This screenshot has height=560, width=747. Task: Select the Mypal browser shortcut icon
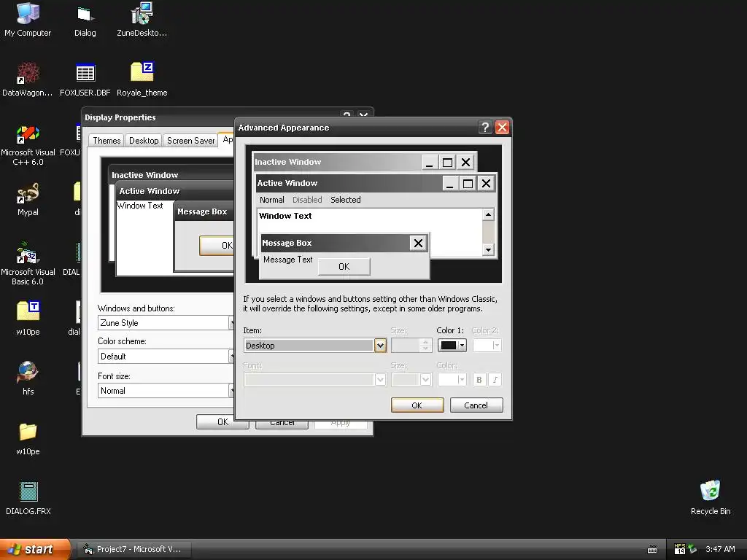pos(28,199)
